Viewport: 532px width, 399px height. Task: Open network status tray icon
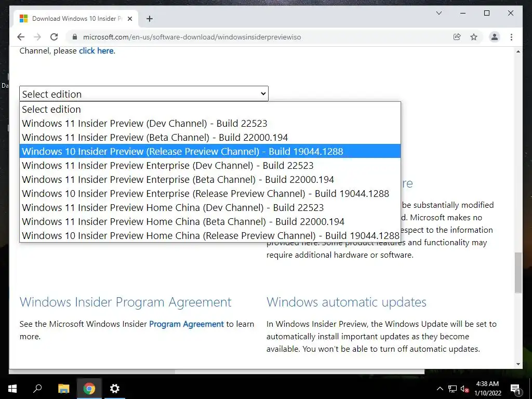click(453, 389)
